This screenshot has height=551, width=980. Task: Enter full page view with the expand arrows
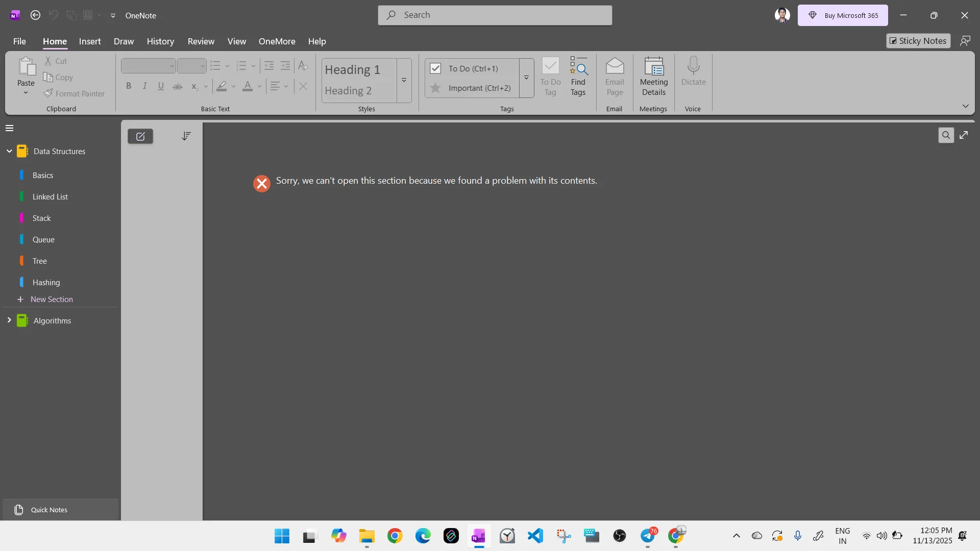(x=964, y=135)
